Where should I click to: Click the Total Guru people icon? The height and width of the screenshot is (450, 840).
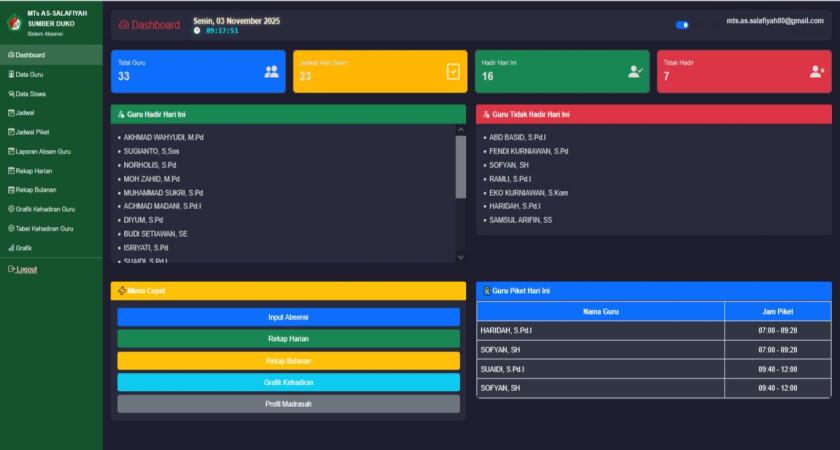(271, 71)
